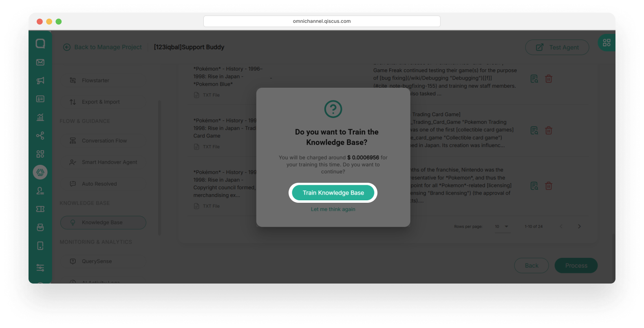Go to the previous page of rows

pyautogui.click(x=561, y=226)
